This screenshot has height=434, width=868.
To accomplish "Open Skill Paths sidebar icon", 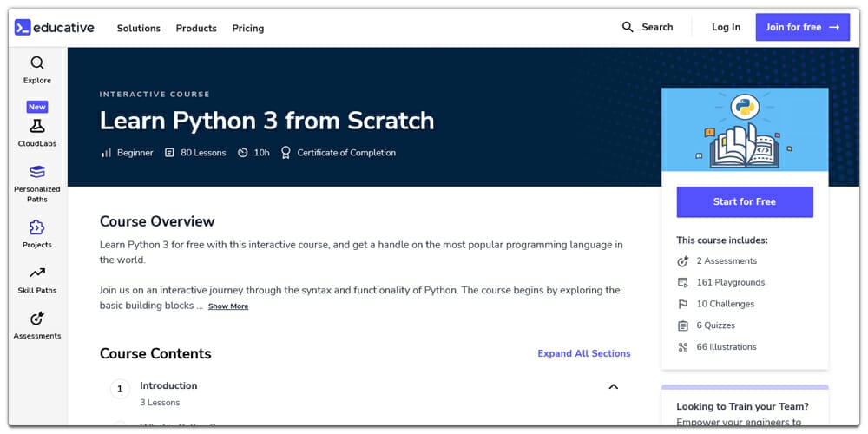I will [37, 273].
